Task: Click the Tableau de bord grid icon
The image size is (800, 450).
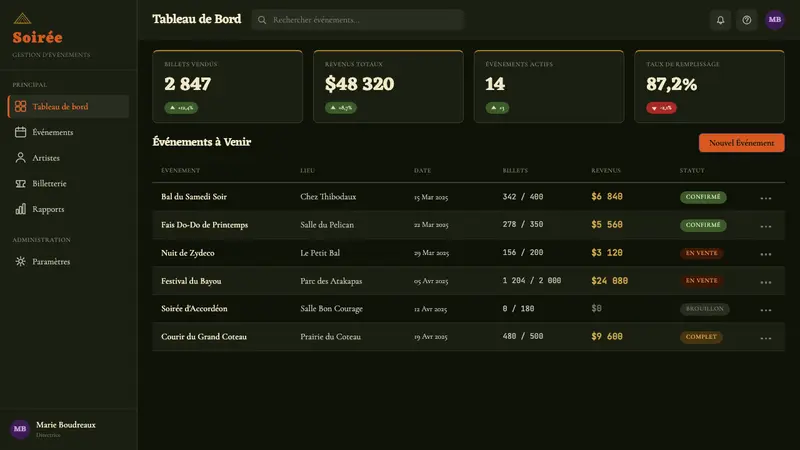Action: pos(20,106)
